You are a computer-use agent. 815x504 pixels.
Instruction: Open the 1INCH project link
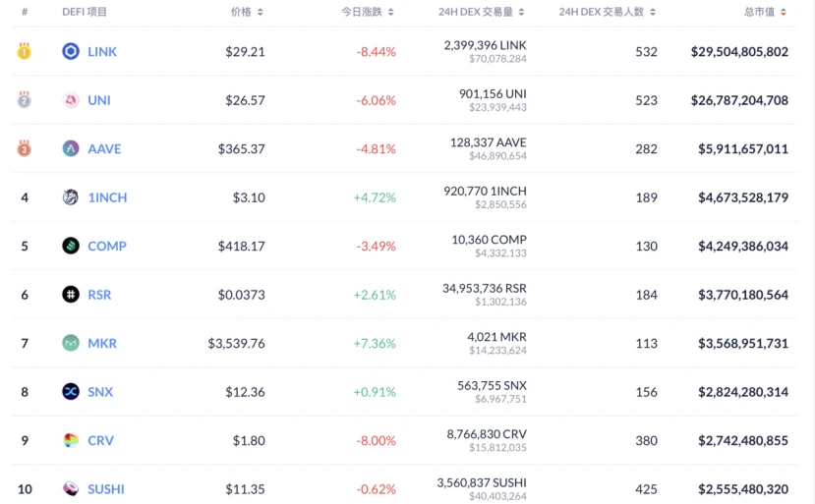[x=107, y=197]
